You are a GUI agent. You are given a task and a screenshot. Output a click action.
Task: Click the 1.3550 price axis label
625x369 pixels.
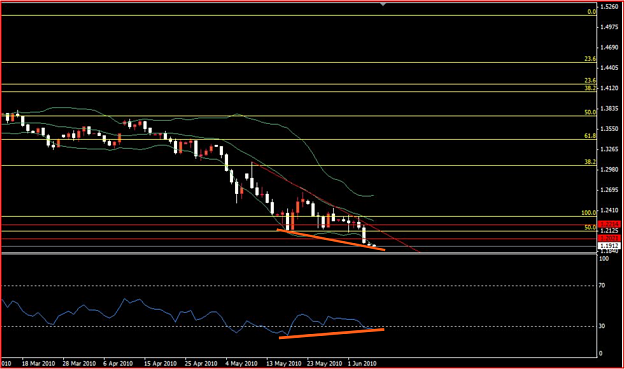click(x=609, y=129)
